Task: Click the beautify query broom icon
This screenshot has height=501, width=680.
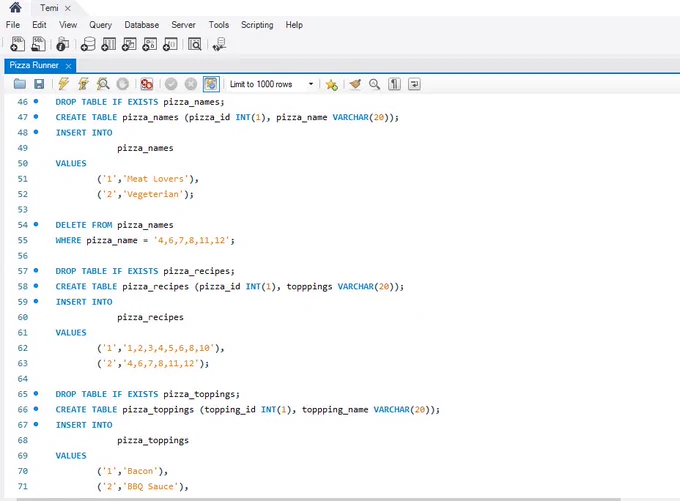Action: click(355, 84)
